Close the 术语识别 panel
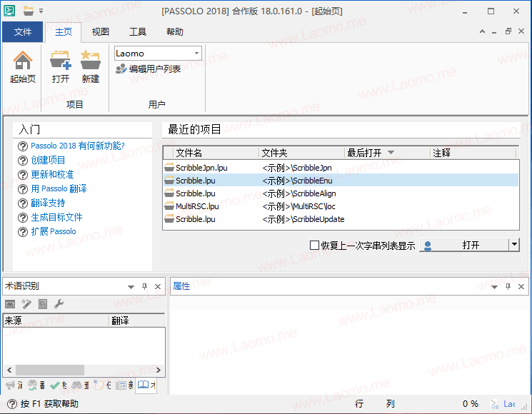 tap(158, 286)
